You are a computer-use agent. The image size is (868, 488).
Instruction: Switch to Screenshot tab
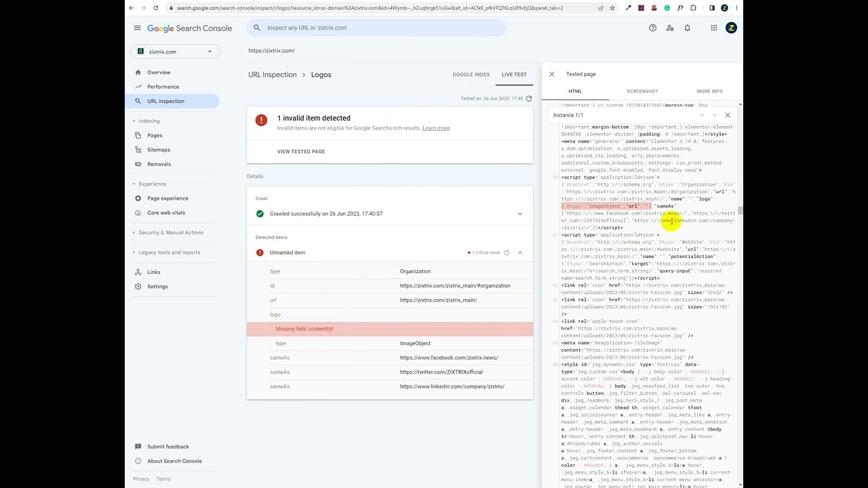(x=642, y=91)
